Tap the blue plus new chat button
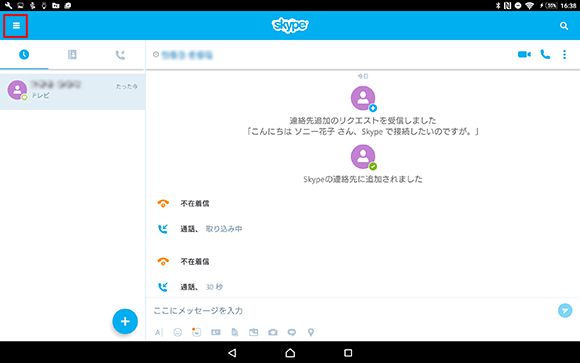The width and height of the screenshot is (580, 363). click(x=125, y=321)
